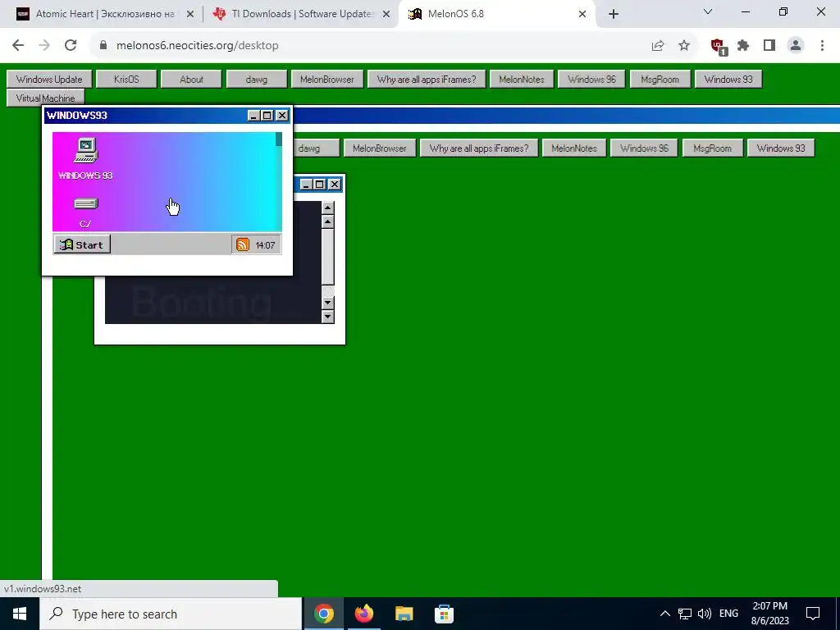Click the bottom scroll-down arrow in the Booting window

[328, 317]
